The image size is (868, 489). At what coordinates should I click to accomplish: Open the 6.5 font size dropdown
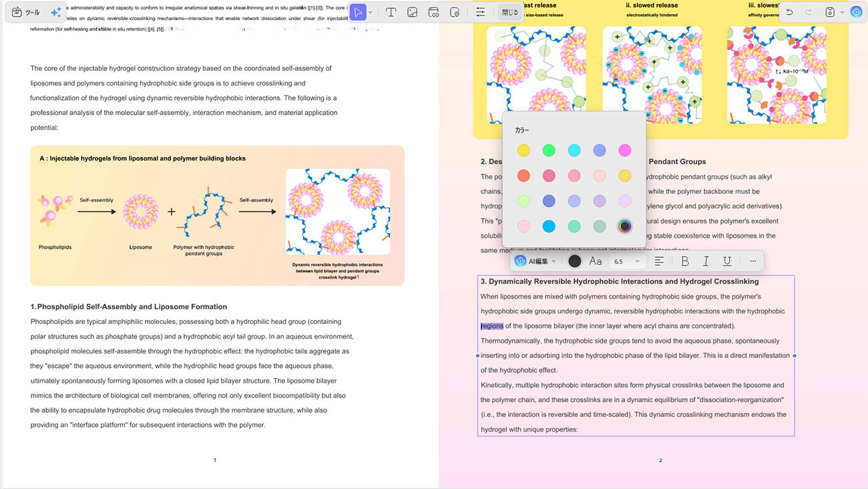coord(627,261)
